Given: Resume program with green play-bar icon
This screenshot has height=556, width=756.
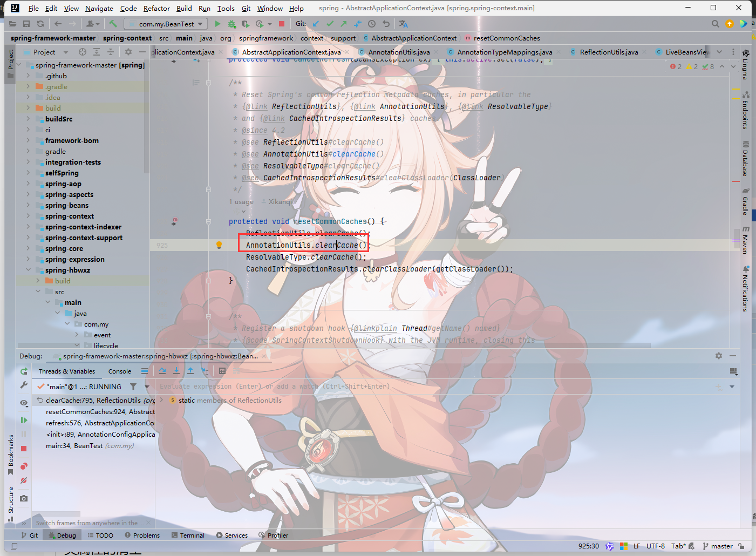Looking at the screenshot, I should [x=24, y=420].
